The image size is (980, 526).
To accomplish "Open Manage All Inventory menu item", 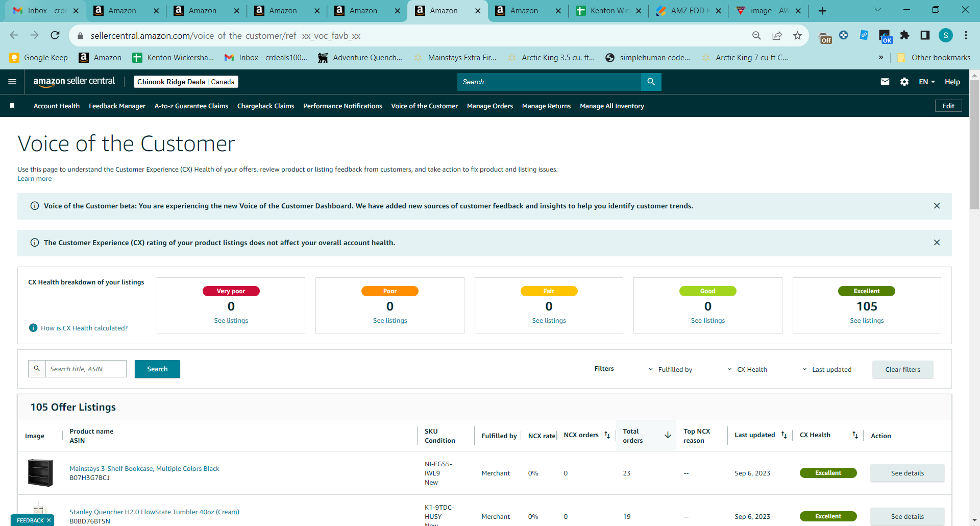I will tap(612, 106).
